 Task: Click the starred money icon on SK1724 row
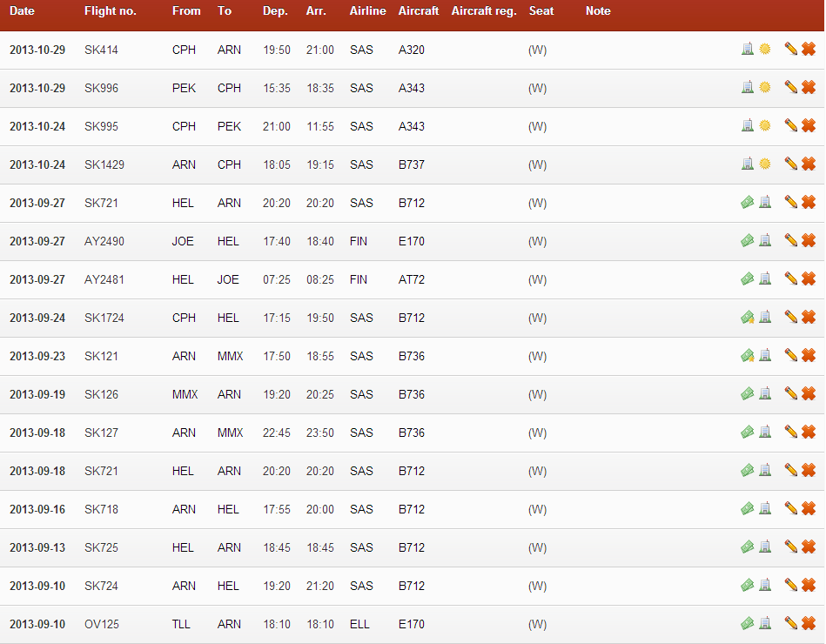point(747,318)
